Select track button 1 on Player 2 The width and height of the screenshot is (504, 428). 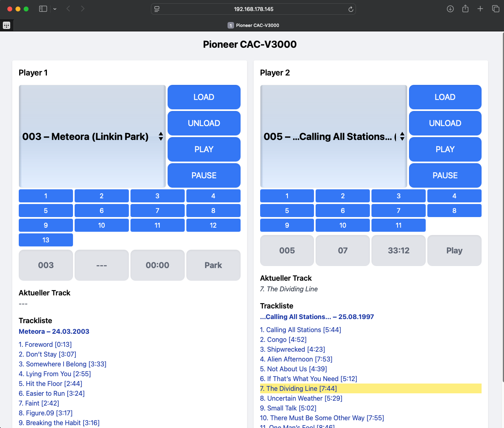pos(287,196)
